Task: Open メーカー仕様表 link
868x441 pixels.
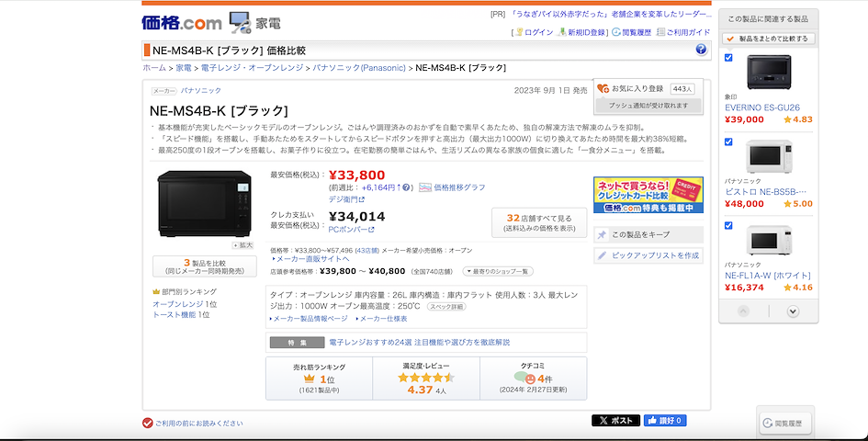Action: coord(382,319)
